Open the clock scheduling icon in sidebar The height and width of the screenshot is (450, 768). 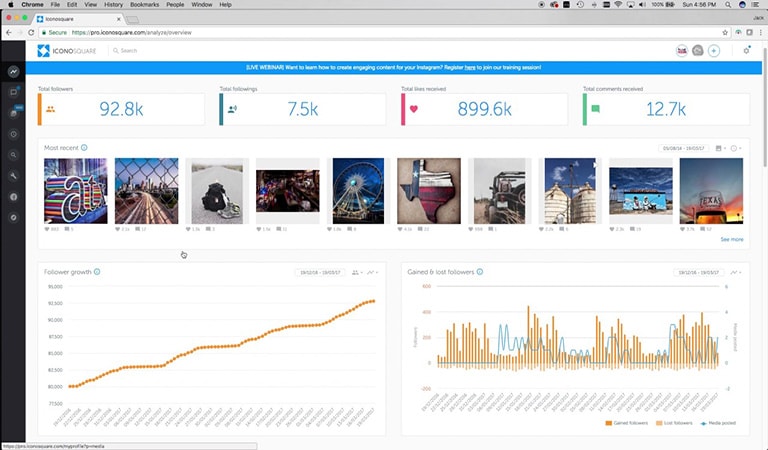pyautogui.click(x=14, y=134)
